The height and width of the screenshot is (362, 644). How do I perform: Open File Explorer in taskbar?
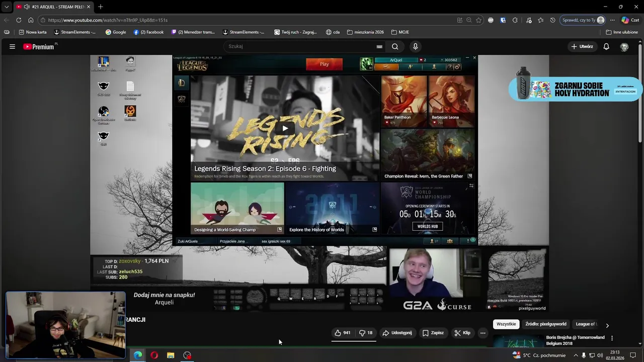171,355
